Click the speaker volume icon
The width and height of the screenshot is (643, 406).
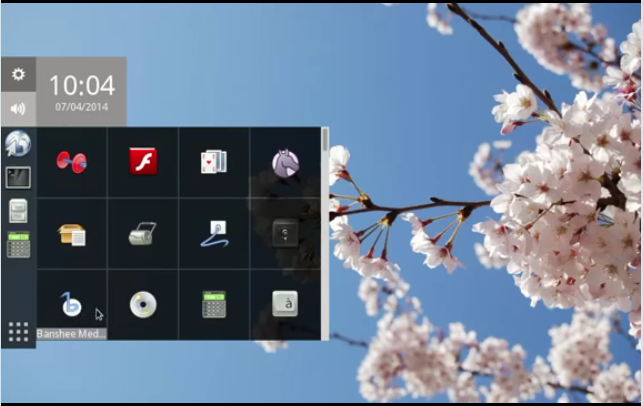(x=18, y=109)
